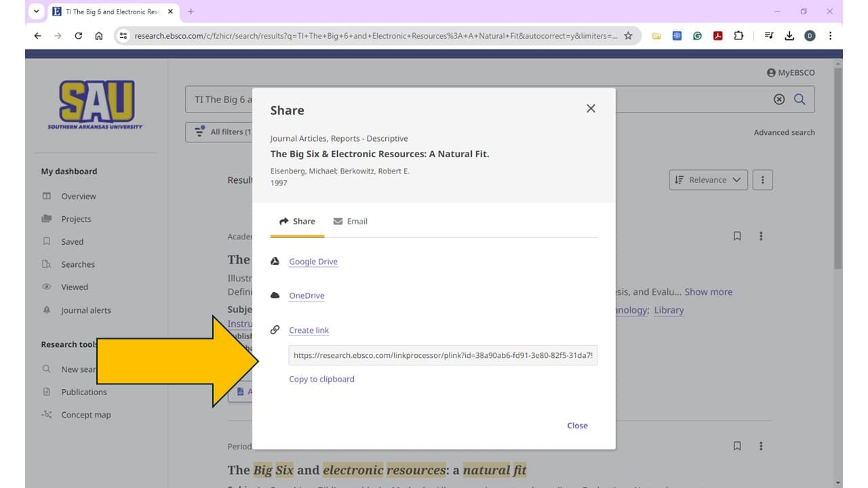Open the results more options menu
This screenshot has width=868, height=488.
click(762, 180)
